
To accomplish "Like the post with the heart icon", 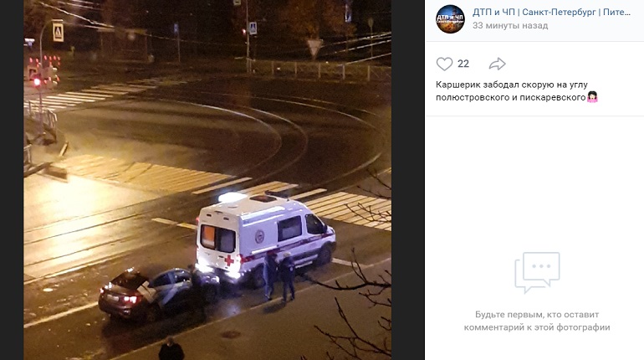I will 444,64.
